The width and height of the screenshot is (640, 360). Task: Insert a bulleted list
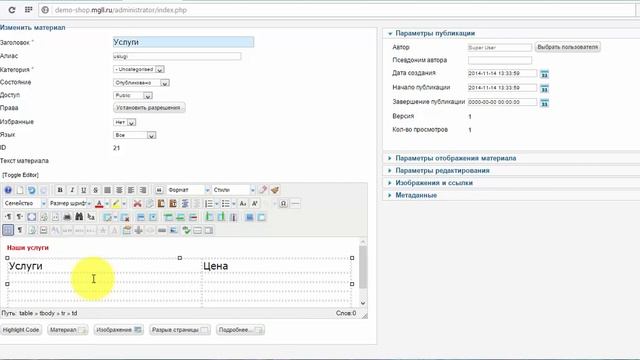225,203
